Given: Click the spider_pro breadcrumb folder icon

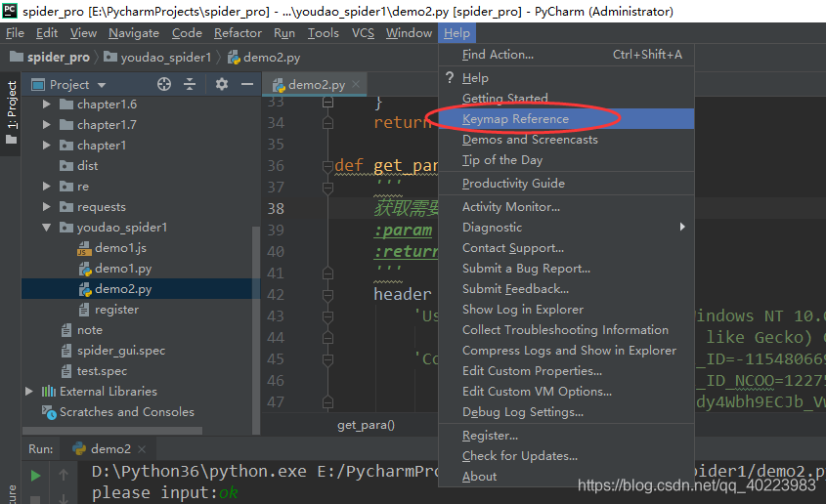Looking at the screenshot, I should pos(17,57).
